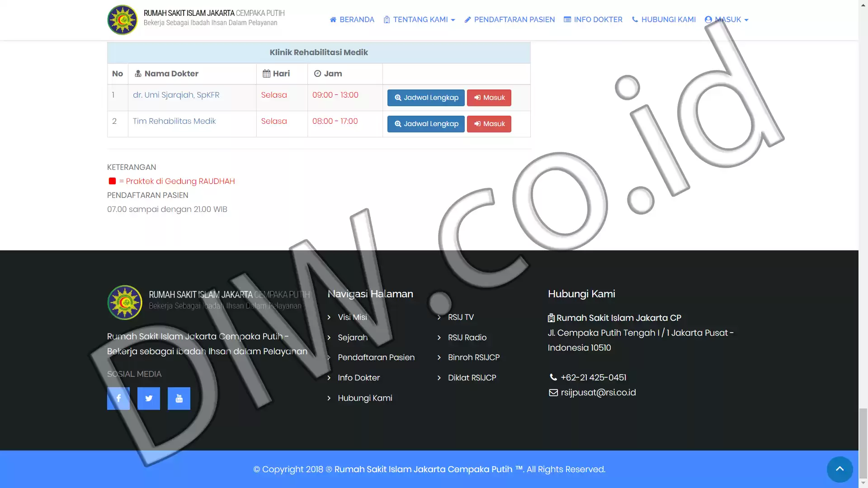This screenshot has height=488, width=868.
Task: Open Sejarah footer link
Action: [x=353, y=338]
